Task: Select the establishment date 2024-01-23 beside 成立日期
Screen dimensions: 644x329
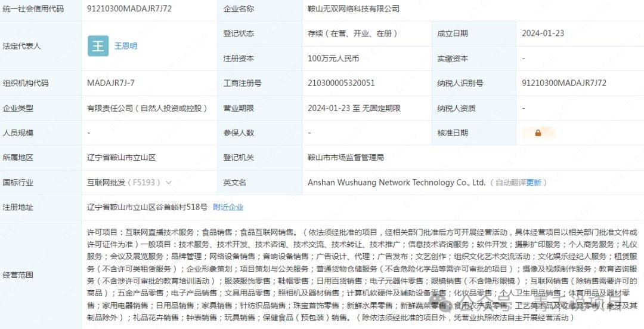Action: pyautogui.click(x=543, y=33)
